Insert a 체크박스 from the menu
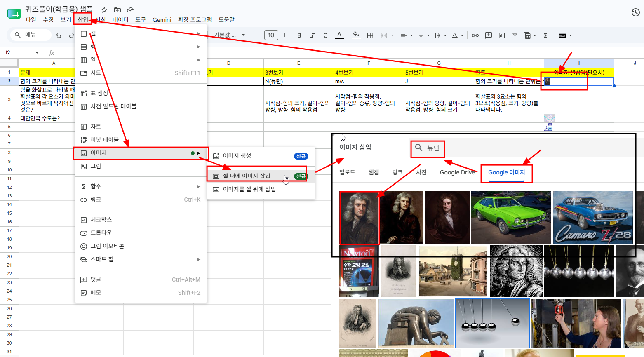Image resolution: width=644 pixels, height=357 pixels. 141,220
